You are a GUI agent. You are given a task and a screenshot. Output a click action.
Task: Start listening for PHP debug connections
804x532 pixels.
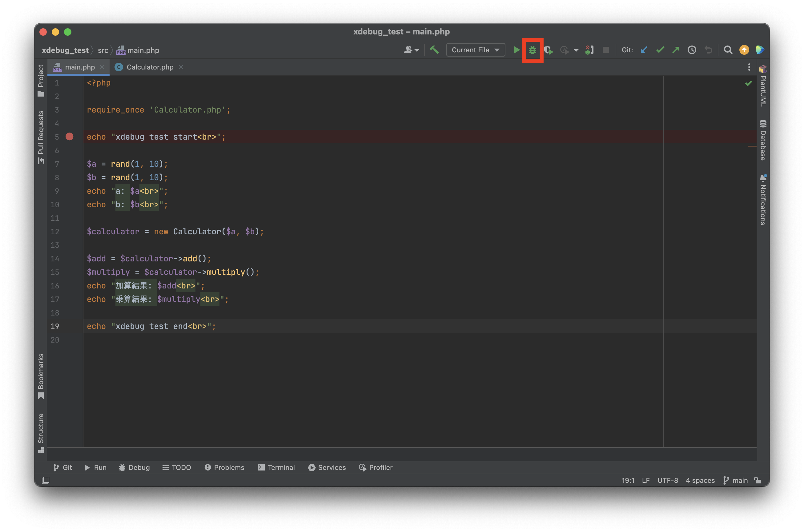coord(589,50)
